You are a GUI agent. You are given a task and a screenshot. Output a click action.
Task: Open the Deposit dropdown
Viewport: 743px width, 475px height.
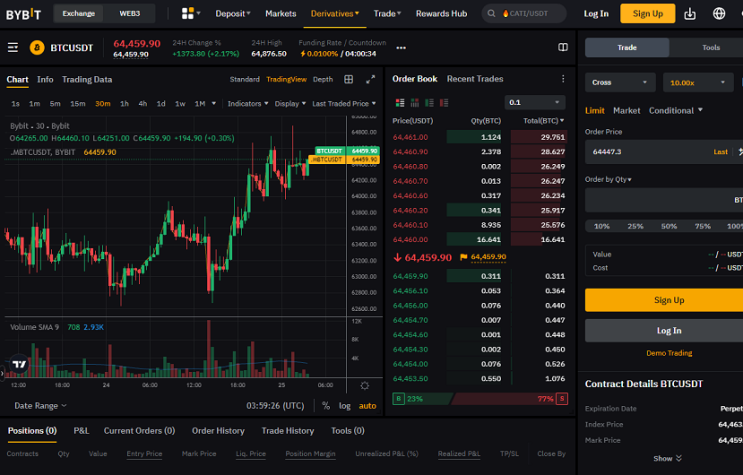point(233,14)
